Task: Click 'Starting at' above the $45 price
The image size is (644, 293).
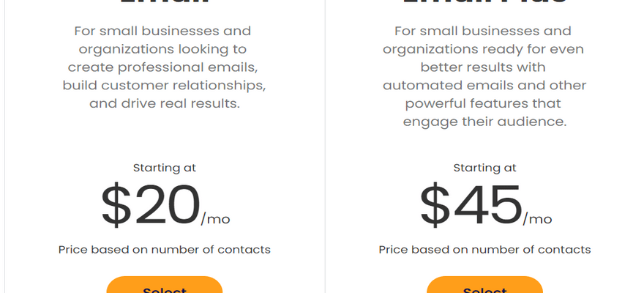Action: point(484,168)
